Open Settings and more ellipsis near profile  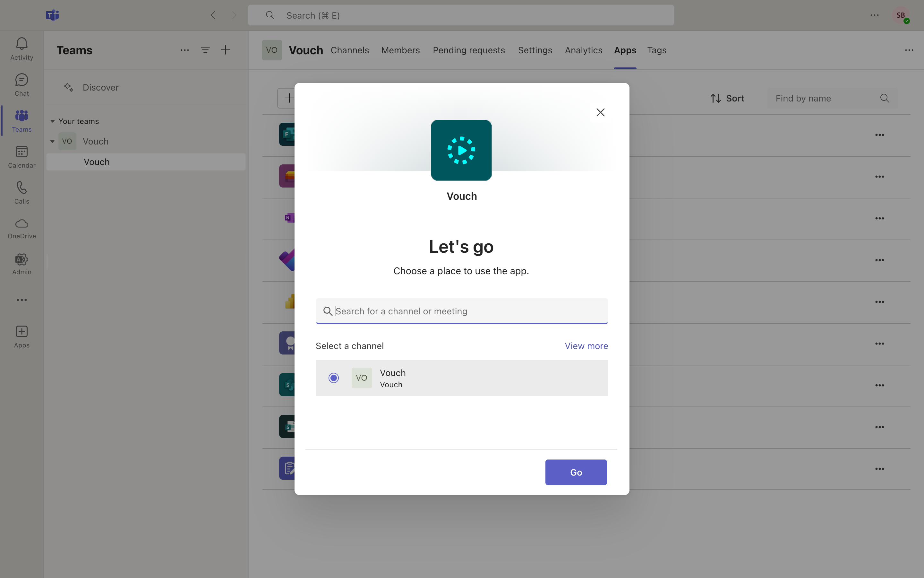(x=874, y=15)
